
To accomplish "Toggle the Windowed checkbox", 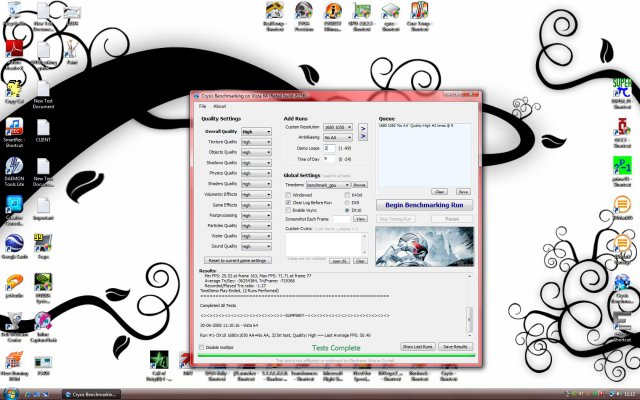I will (288, 195).
